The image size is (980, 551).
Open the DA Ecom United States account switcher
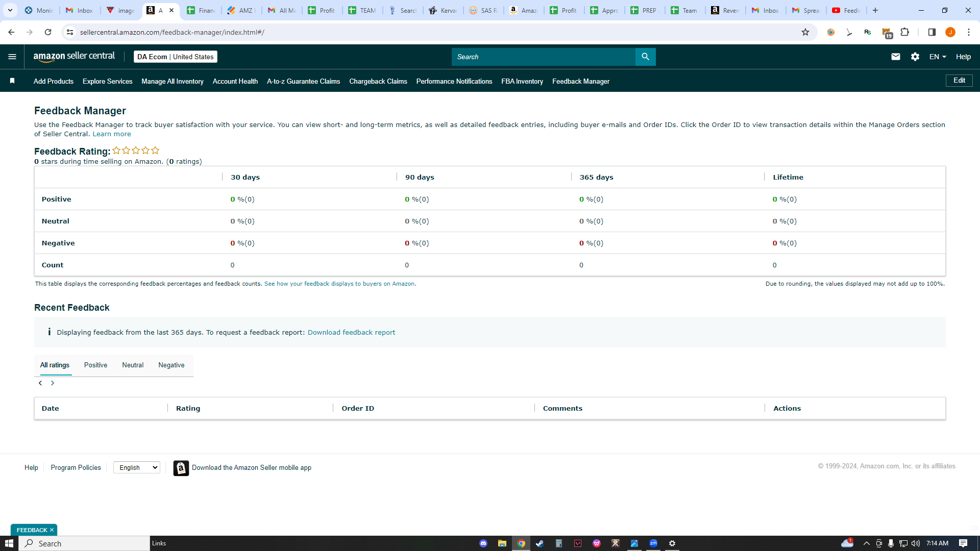point(175,57)
